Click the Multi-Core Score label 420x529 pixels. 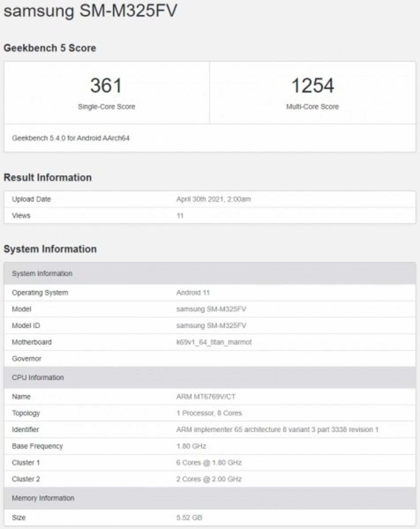(x=312, y=107)
